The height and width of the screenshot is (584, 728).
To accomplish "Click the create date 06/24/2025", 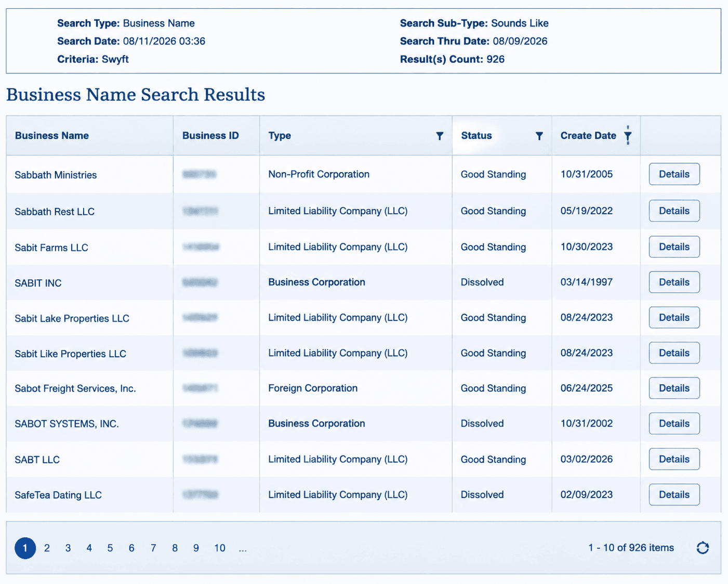I will coord(586,388).
